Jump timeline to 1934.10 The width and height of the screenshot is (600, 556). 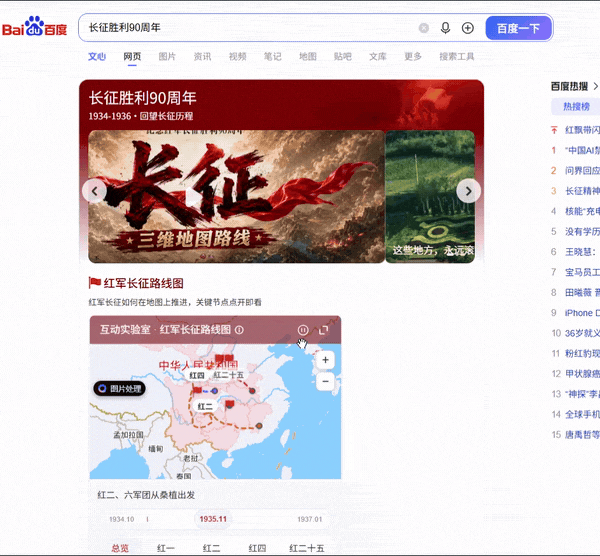122,519
